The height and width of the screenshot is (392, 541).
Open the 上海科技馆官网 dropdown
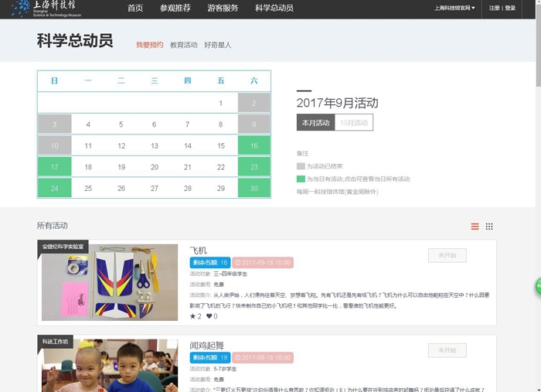pos(454,8)
